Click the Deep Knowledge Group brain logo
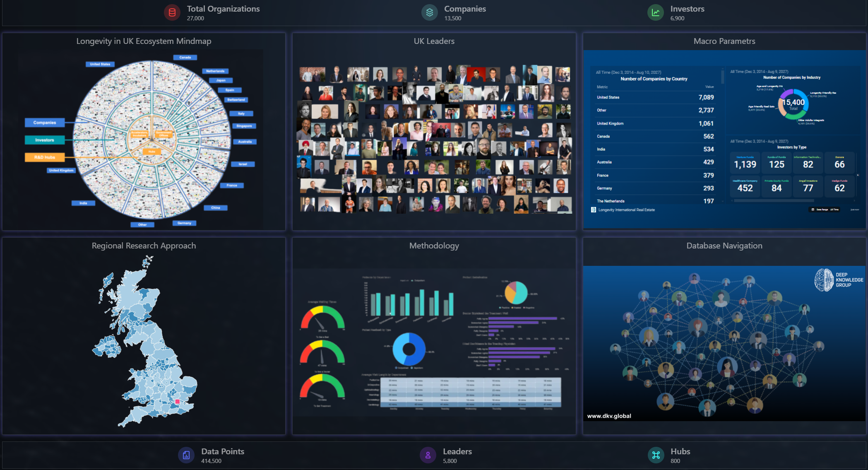Screen dimensions: 868x470 point(824,280)
